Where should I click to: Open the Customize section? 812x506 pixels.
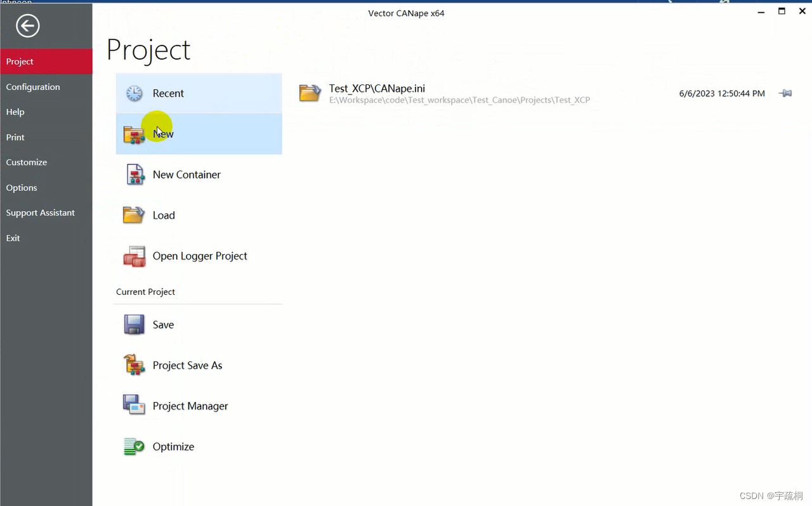point(46,162)
